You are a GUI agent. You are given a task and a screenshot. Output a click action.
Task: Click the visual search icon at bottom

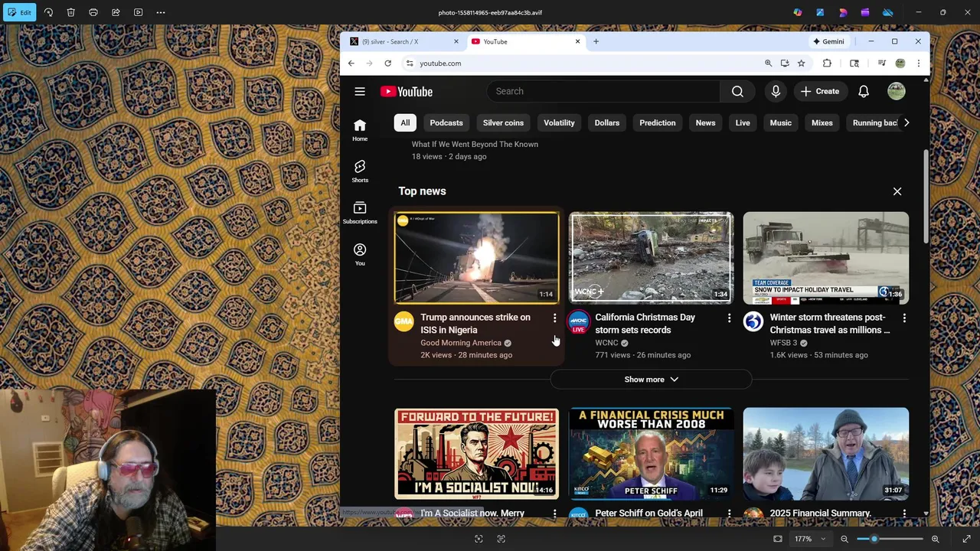(479, 539)
